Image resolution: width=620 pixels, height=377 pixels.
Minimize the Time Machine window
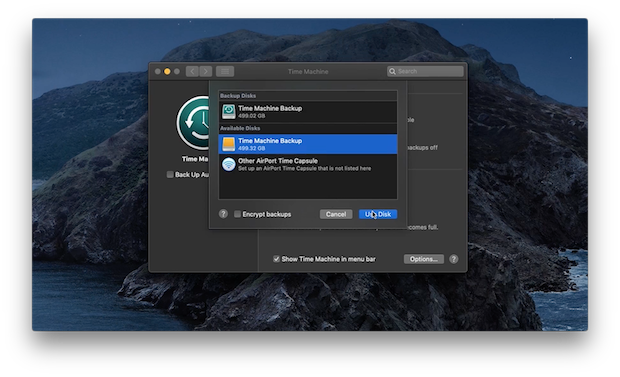point(167,71)
